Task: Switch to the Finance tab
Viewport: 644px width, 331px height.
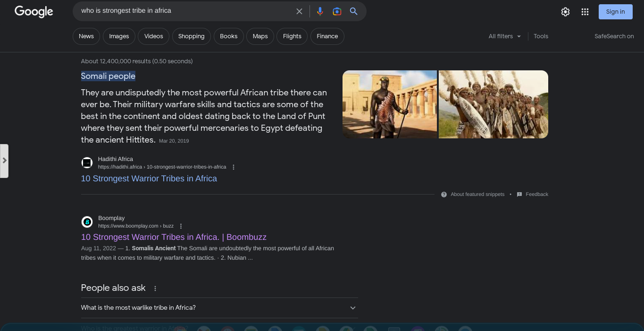Action: pos(327,36)
